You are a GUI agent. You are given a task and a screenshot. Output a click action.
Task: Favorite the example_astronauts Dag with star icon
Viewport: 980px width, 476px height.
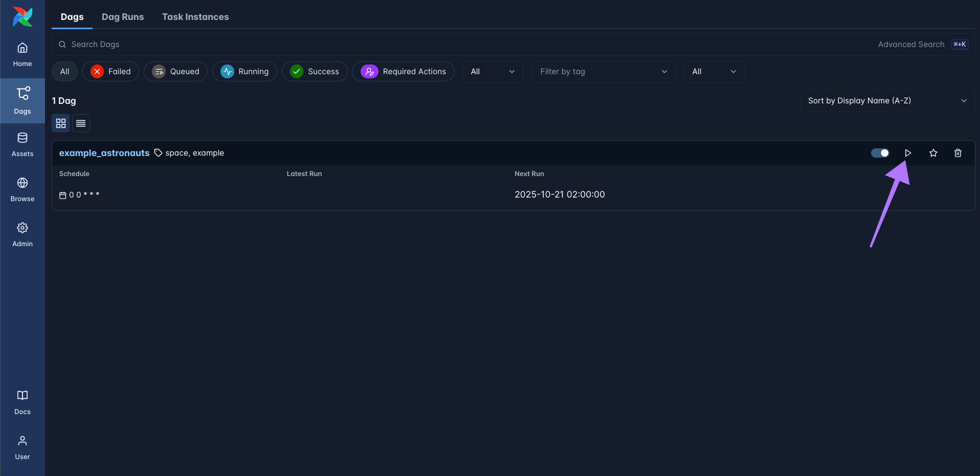[x=933, y=153]
